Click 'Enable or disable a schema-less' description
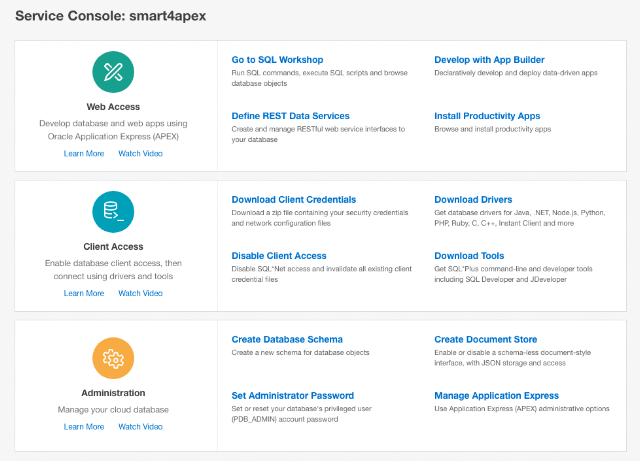Screen dimensions: 640x461 coord(512,358)
